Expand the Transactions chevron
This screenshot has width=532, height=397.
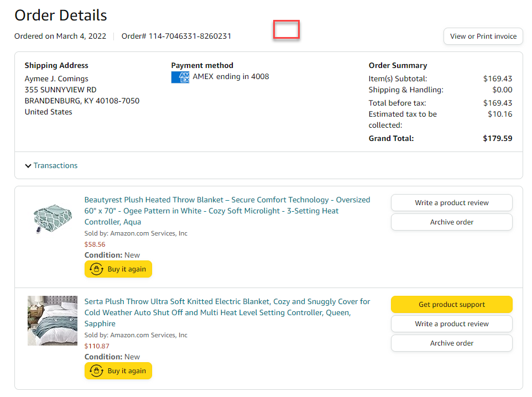coord(28,166)
